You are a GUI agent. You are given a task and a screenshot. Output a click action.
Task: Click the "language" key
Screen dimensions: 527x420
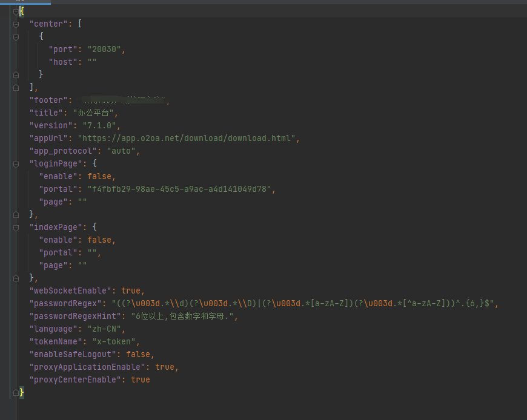(x=53, y=329)
